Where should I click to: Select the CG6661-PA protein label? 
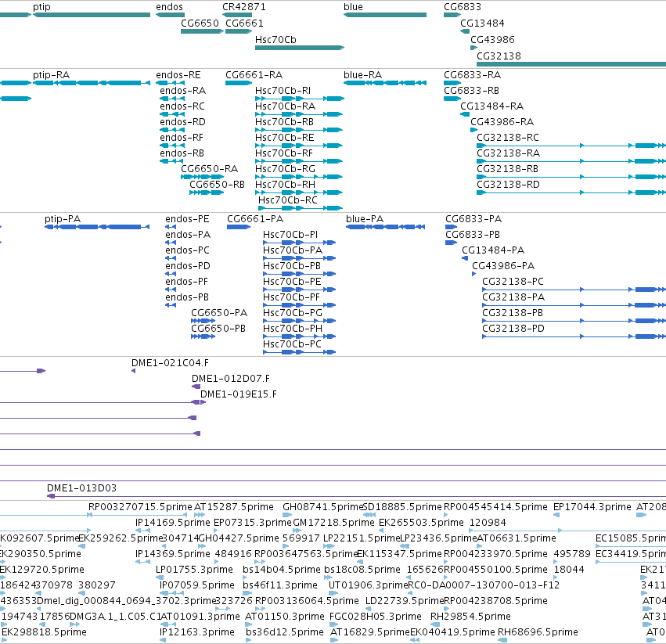point(255,219)
